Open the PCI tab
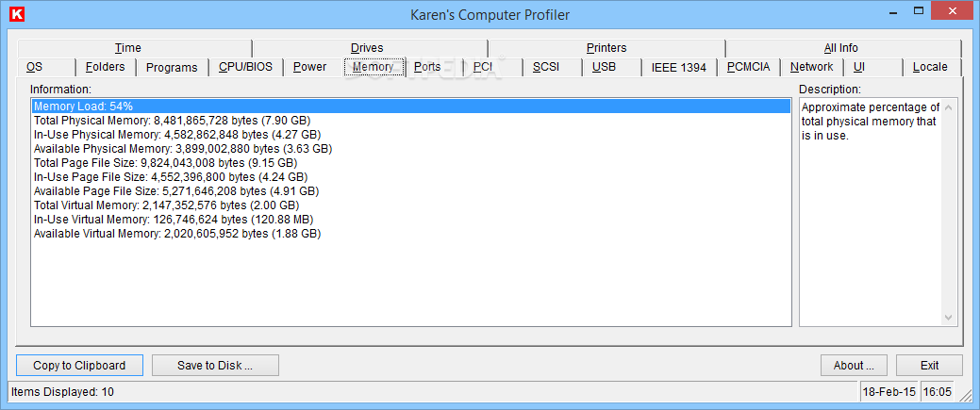Image resolution: width=980 pixels, height=410 pixels. pyautogui.click(x=492, y=67)
